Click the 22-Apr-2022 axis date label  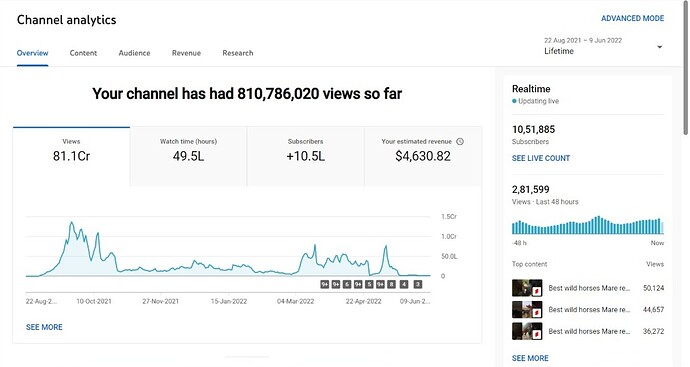pos(363,301)
